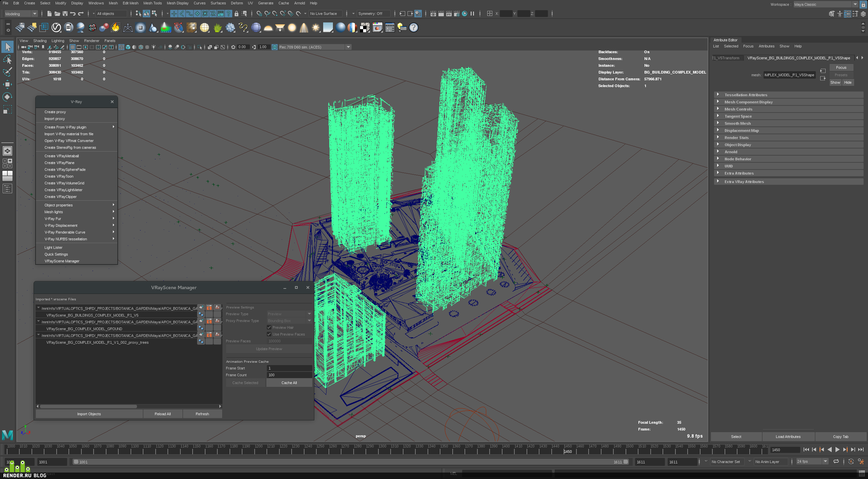The image size is (868, 479).
Task: Toggle the auto-keyframe button near playback controls
Action: 851,461
